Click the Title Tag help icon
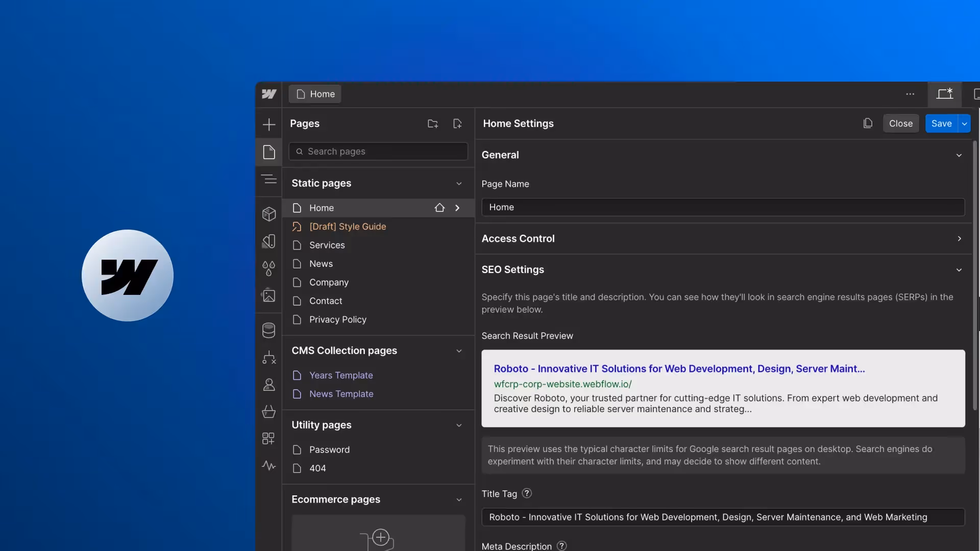980x551 pixels. 527,493
